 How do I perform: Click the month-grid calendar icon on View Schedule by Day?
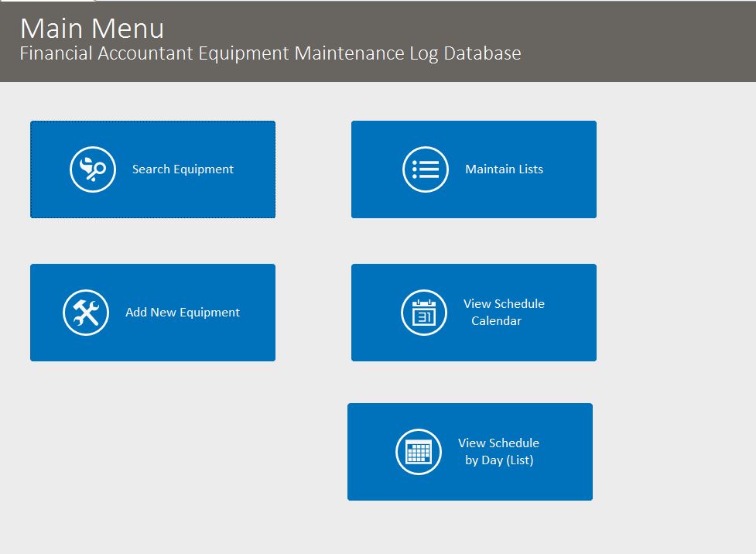tap(418, 451)
